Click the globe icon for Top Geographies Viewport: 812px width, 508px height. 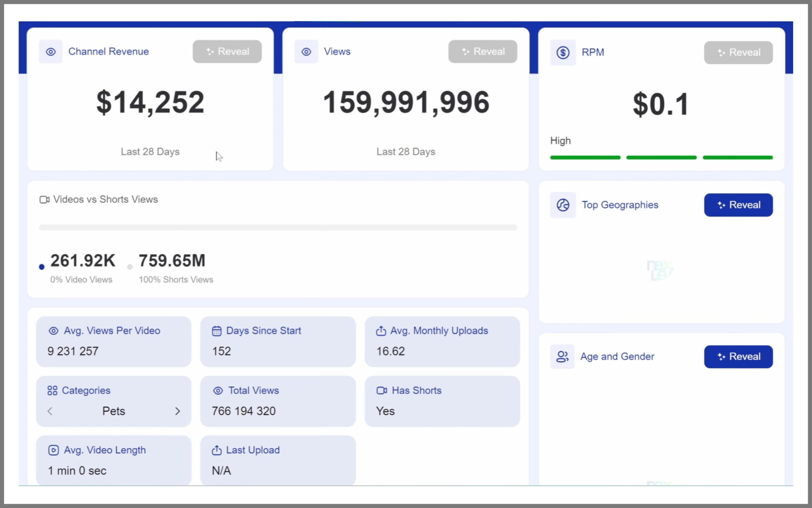pos(563,205)
